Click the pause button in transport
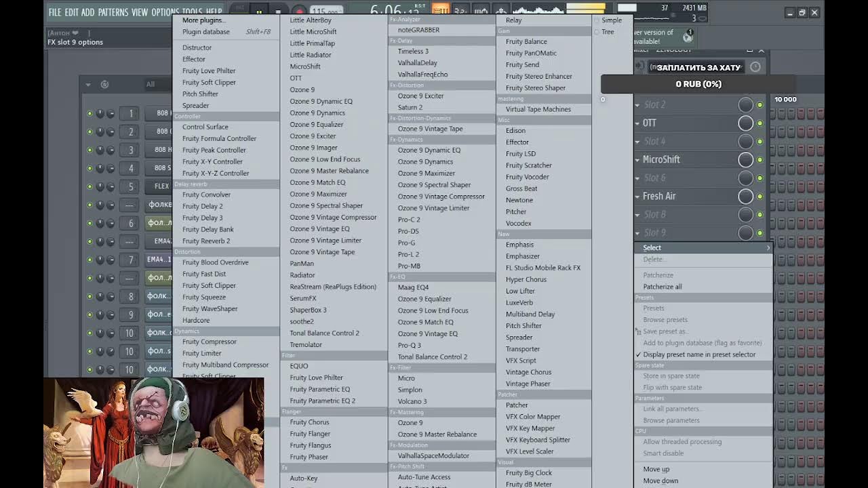 pyautogui.click(x=258, y=12)
